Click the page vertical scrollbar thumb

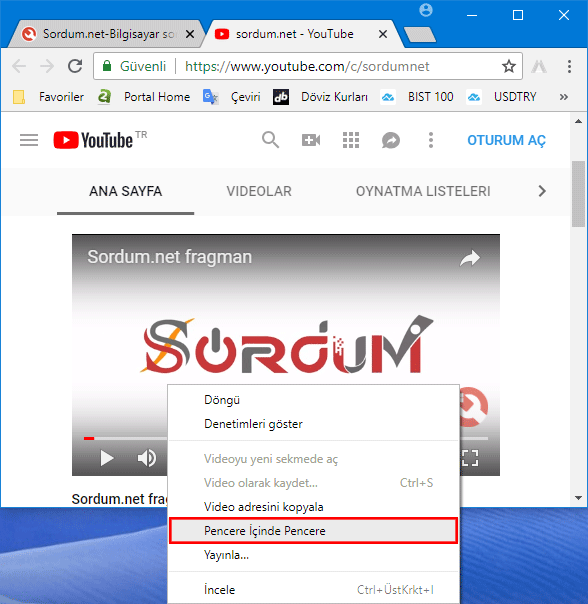(x=578, y=194)
